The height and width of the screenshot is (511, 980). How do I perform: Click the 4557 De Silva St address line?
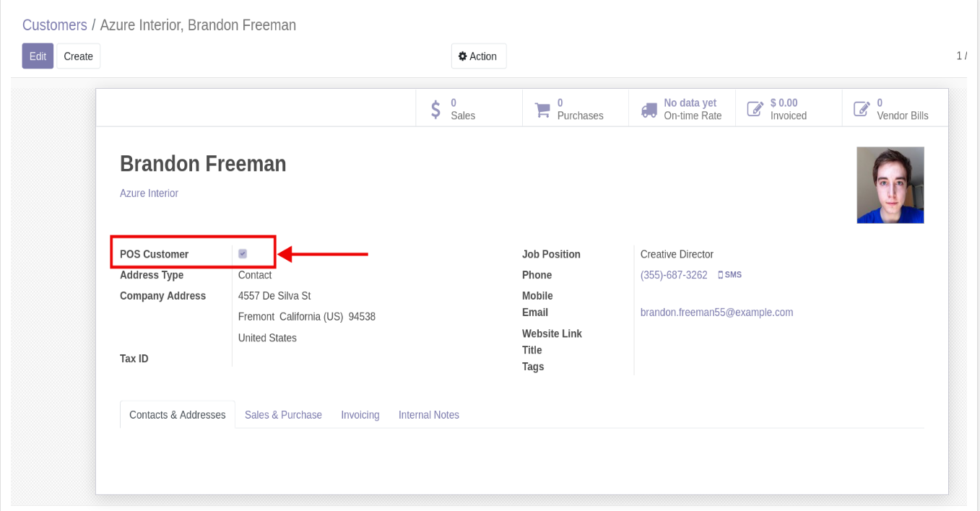[x=274, y=296]
